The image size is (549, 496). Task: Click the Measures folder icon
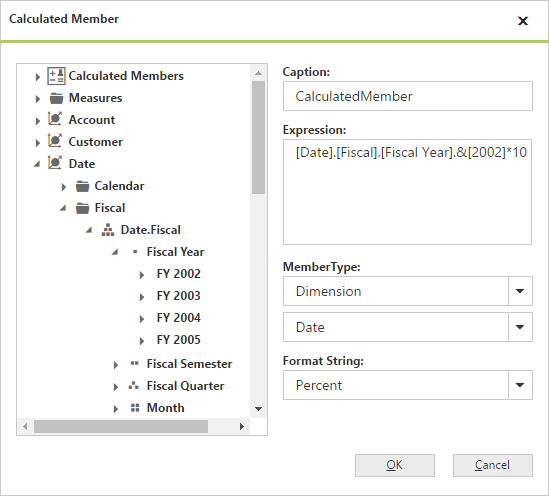[x=56, y=98]
